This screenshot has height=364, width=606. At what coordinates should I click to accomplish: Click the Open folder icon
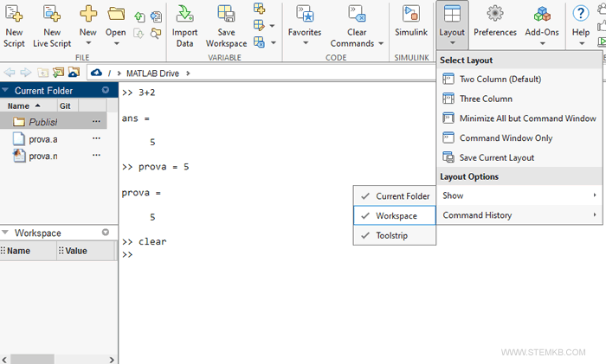pyautogui.click(x=116, y=13)
